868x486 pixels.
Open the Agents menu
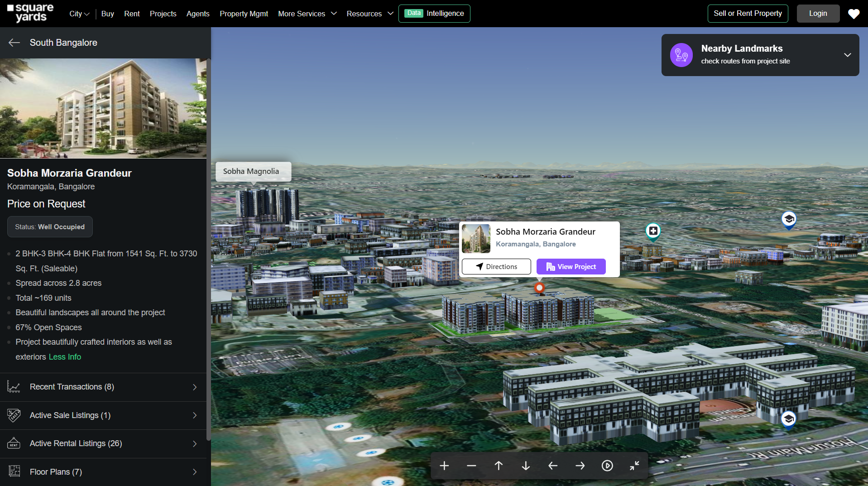coord(198,14)
